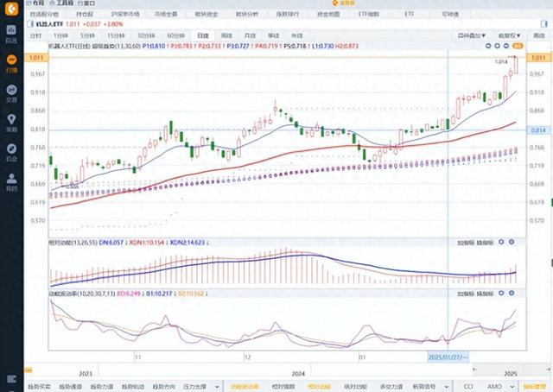The height and width of the screenshot is (392, 553).
Task: Select the 60分钟 chart period
Action: pyautogui.click(x=175, y=35)
